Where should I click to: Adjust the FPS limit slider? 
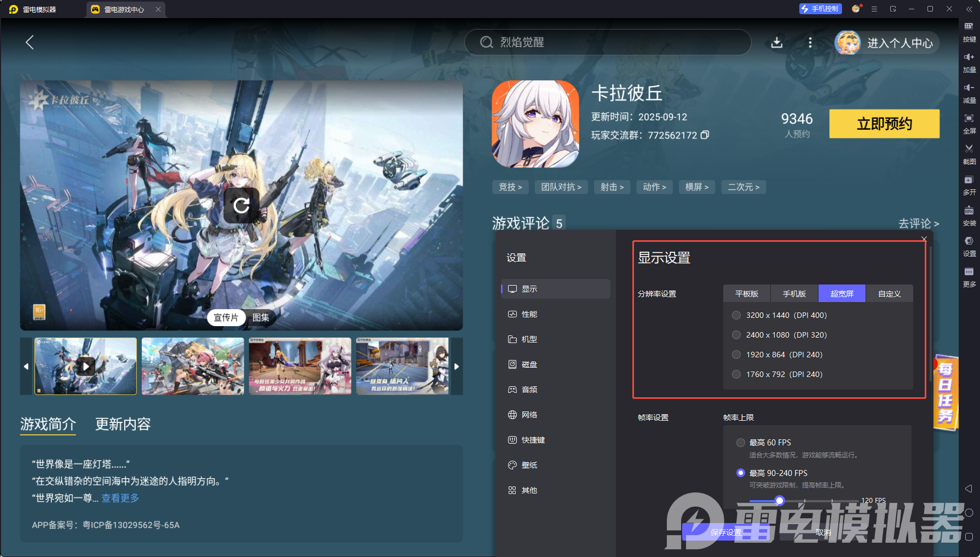(780, 501)
